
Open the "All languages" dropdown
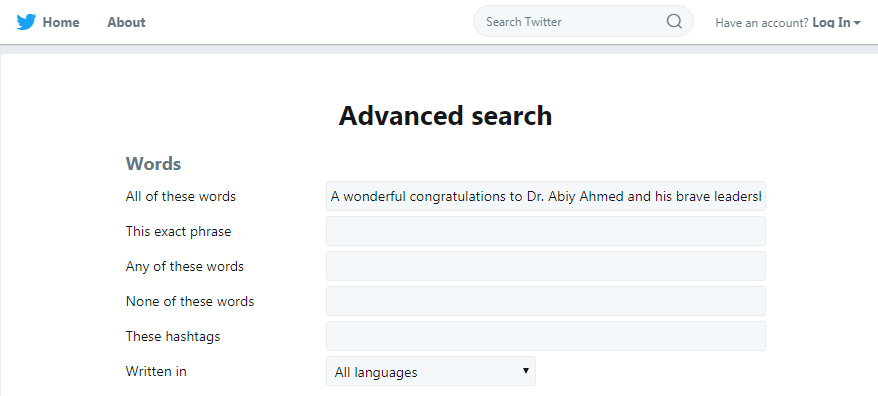431,371
